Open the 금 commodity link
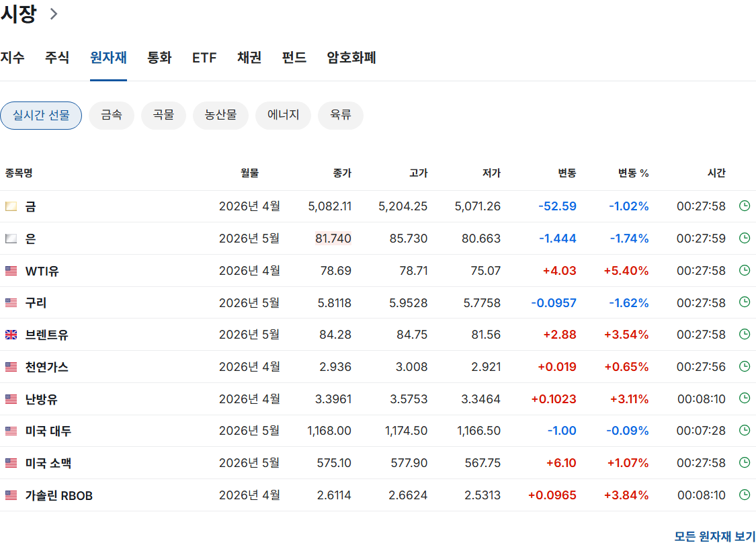The image size is (756, 545). pyautogui.click(x=30, y=206)
